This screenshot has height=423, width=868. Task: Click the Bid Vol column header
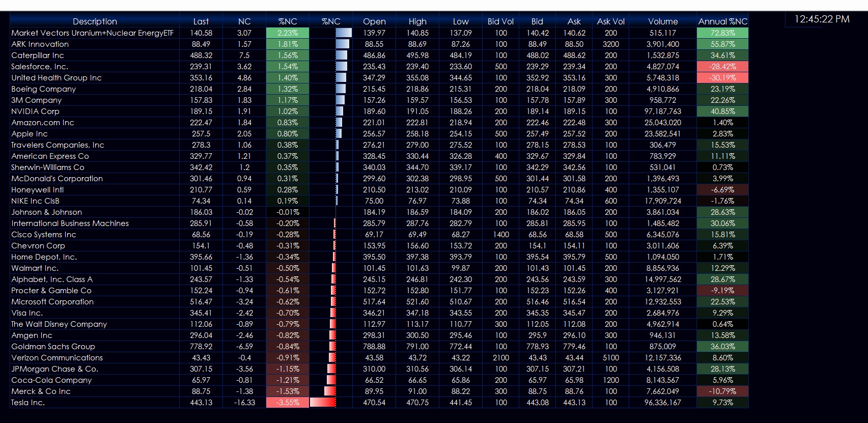click(x=500, y=21)
